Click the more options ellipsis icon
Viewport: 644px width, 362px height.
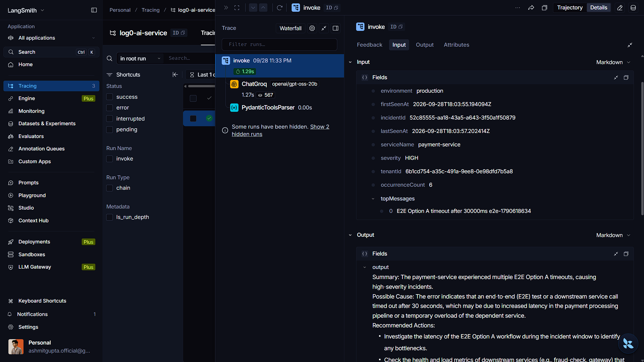pos(518,8)
